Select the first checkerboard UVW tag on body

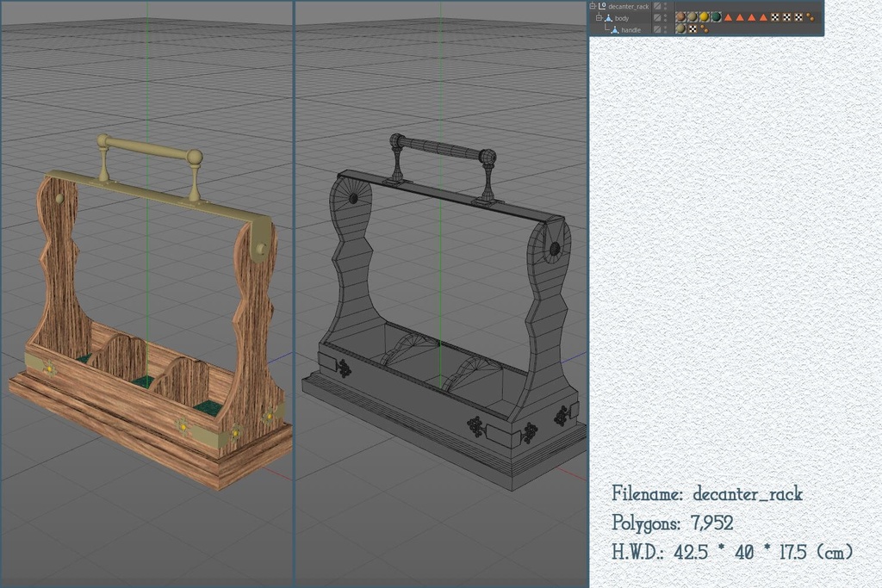click(775, 17)
